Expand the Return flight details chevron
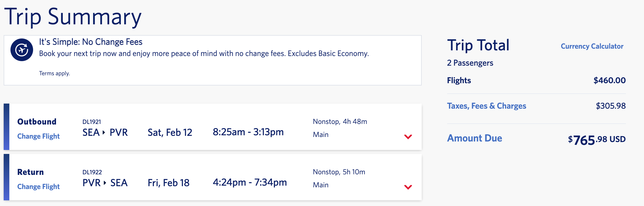Viewport: 644px width, 206px height. click(x=408, y=187)
